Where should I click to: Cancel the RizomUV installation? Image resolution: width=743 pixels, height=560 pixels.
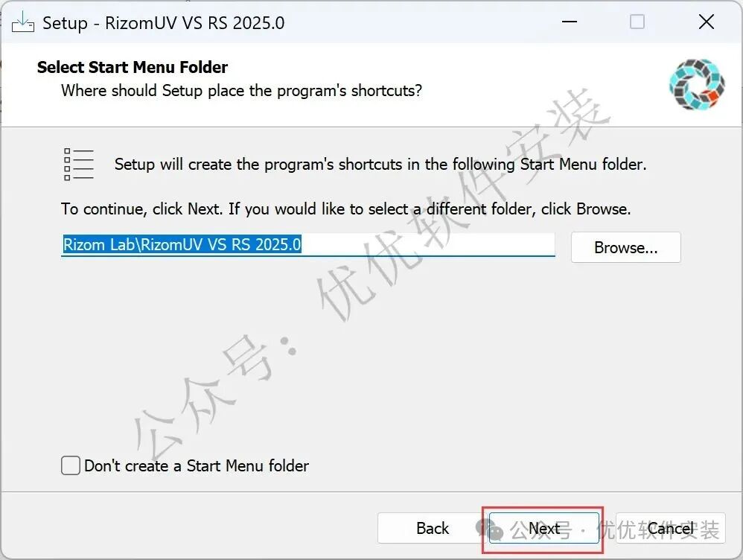click(x=670, y=528)
